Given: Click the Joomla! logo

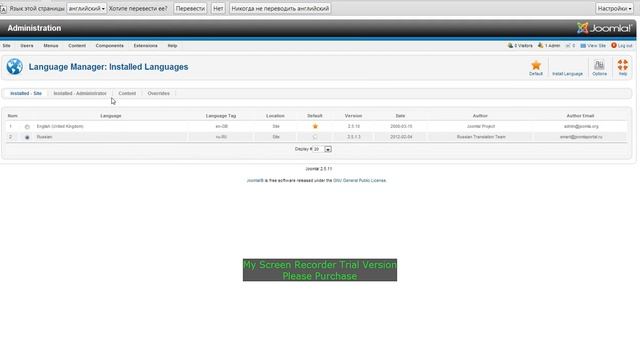Looking at the screenshot, I should (x=604, y=28).
